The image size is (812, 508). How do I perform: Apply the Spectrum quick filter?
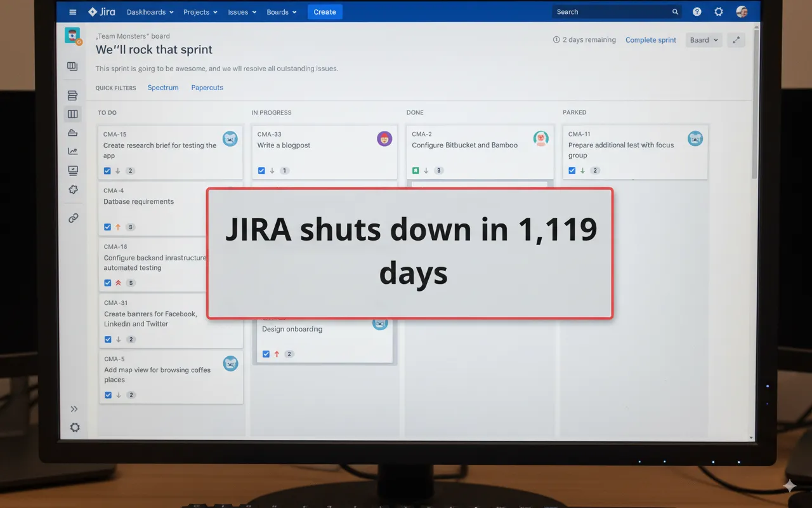(x=163, y=88)
